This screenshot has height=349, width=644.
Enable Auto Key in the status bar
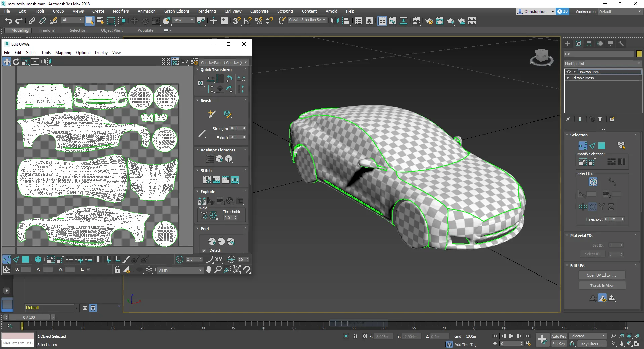coord(559,336)
